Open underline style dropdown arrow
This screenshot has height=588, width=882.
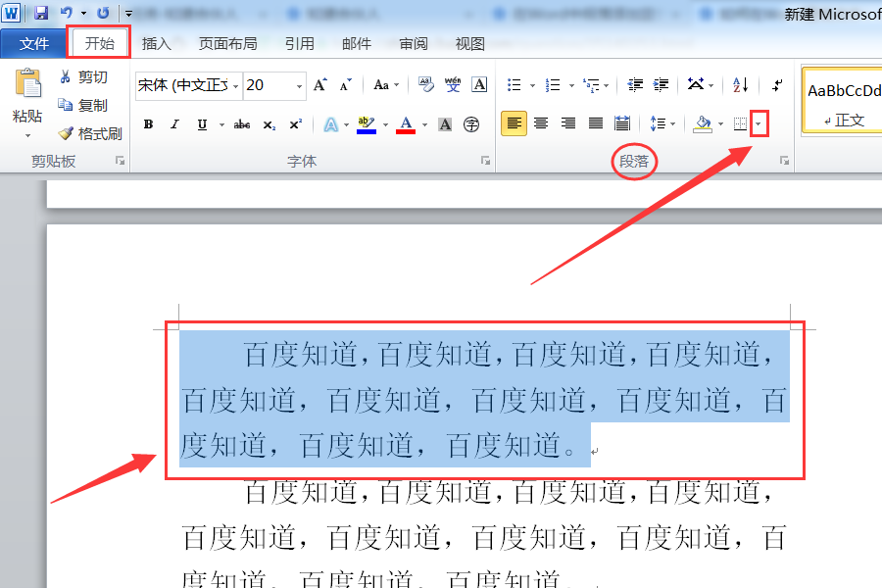221,124
